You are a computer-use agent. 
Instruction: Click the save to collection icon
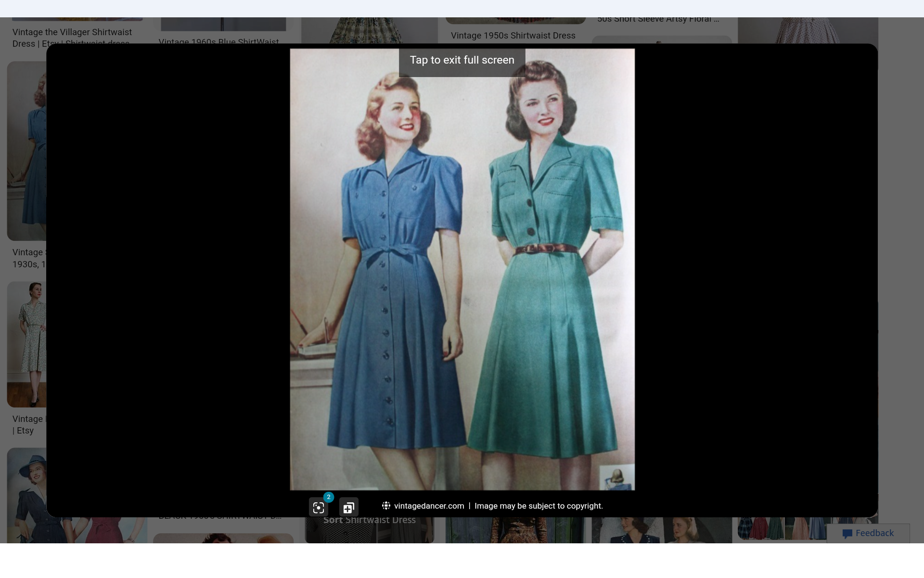click(x=348, y=508)
